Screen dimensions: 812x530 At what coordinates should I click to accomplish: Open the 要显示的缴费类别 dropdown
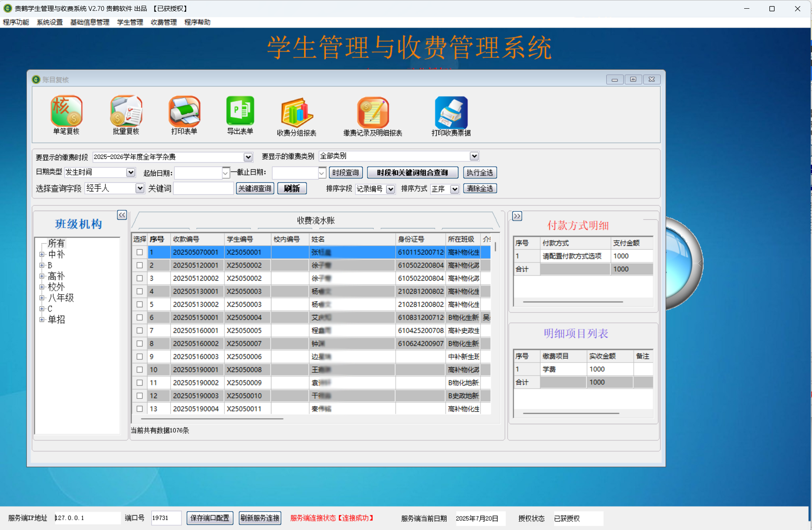pyautogui.click(x=474, y=156)
